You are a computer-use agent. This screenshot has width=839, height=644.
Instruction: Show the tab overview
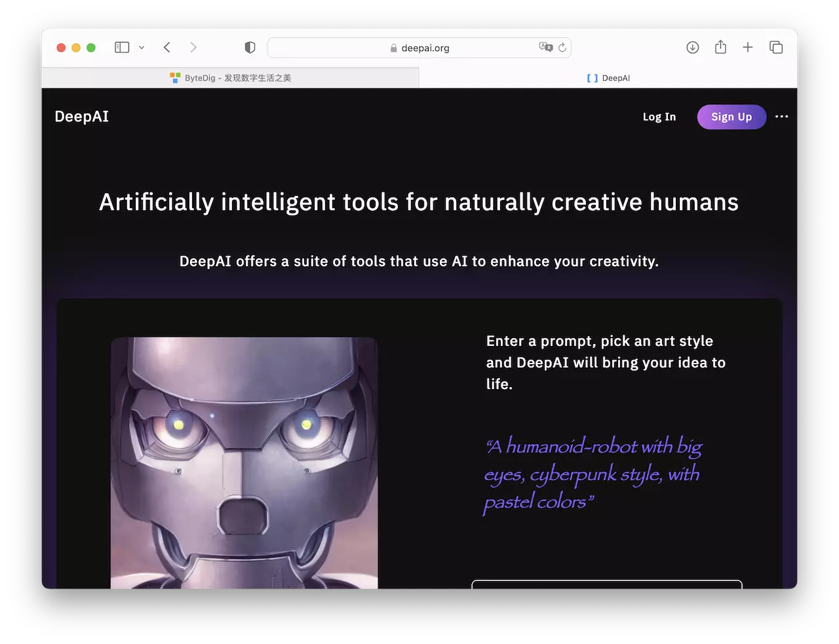pyautogui.click(x=776, y=47)
